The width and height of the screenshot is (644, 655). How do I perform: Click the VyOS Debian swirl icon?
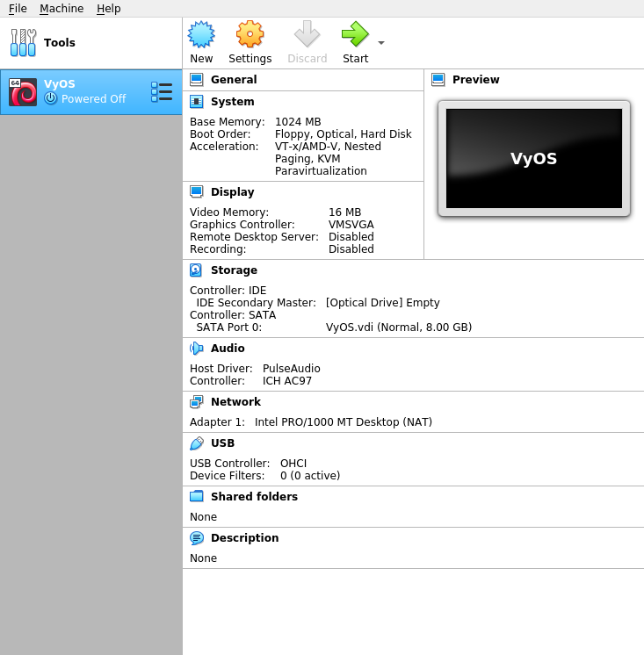pyautogui.click(x=23, y=92)
